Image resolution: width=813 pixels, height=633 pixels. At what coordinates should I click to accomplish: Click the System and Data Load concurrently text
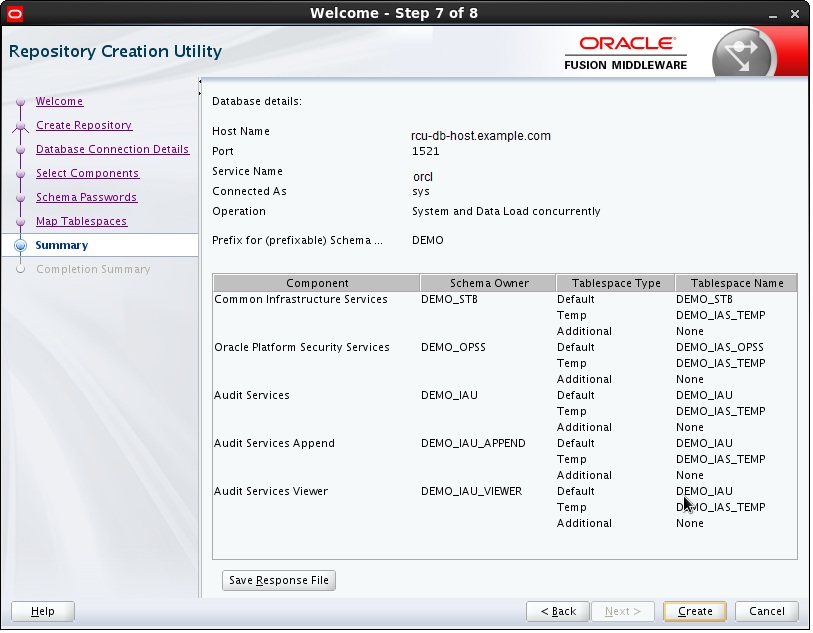click(x=506, y=212)
